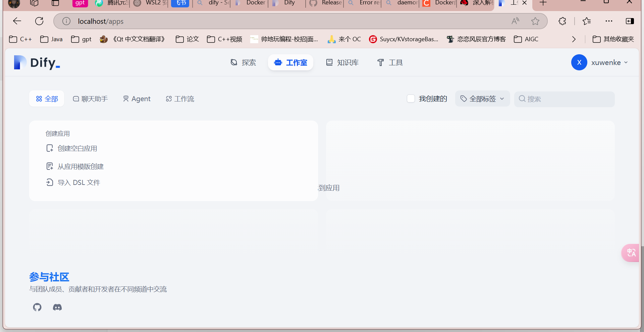Open the 其他收藏夹 folder

click(x=613, y=39)
